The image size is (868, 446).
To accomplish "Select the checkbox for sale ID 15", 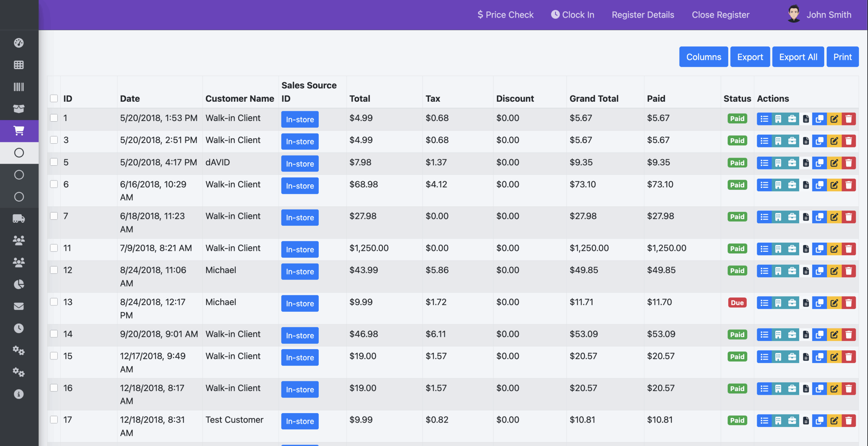I will click(54, 356).
